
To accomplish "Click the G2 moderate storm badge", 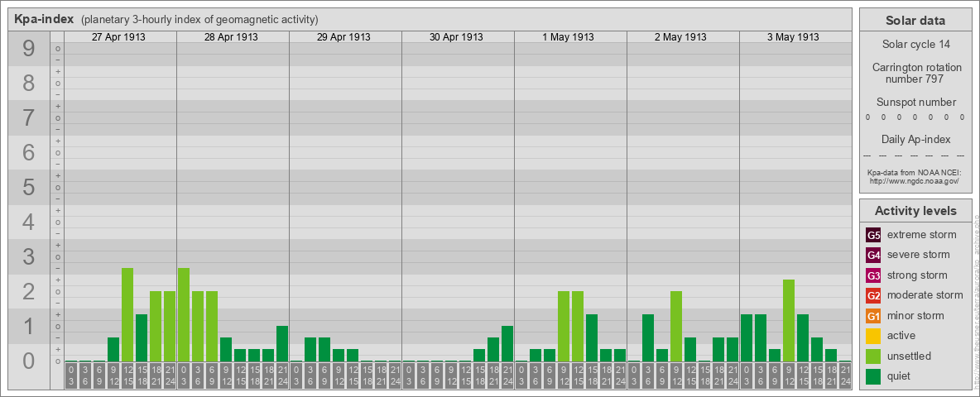I will (x=873, y=295).
